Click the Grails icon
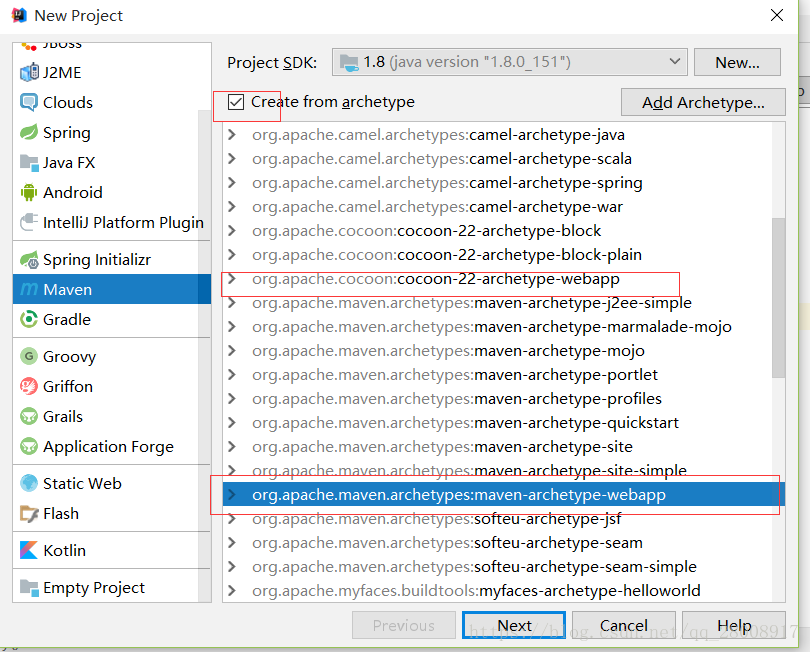Image resolution: width=810 pixels, height=652 pixels. tap(29, 416)
